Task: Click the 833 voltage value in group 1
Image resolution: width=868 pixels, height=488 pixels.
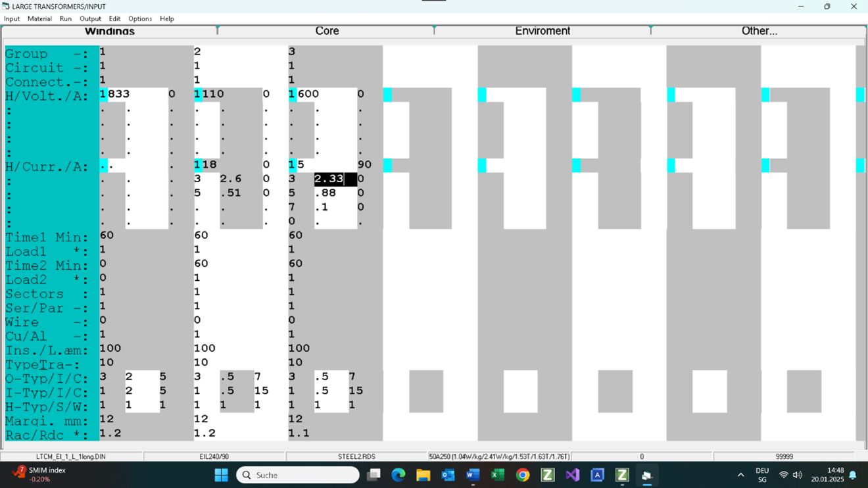Action: point(119,94)
